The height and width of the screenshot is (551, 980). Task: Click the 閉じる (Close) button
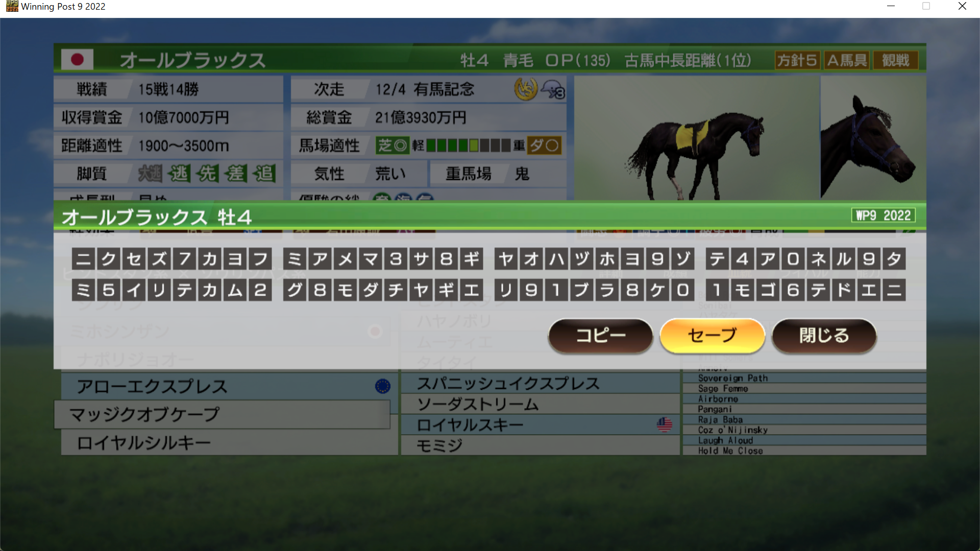[824, 335]
